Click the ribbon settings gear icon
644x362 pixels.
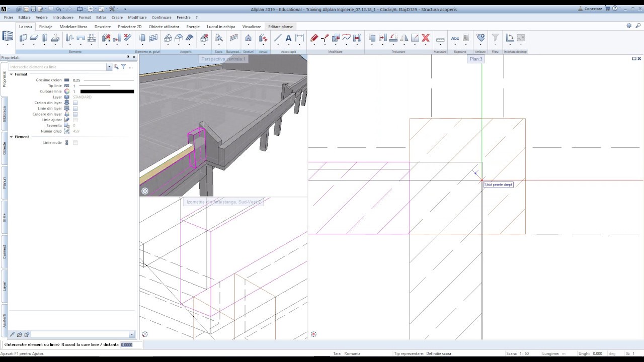(629, 26)
